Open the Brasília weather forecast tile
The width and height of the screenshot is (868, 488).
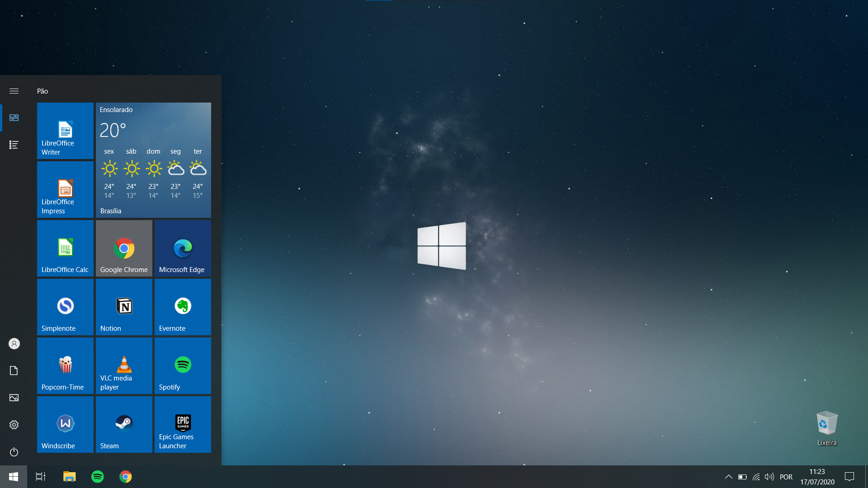[153, 160]
